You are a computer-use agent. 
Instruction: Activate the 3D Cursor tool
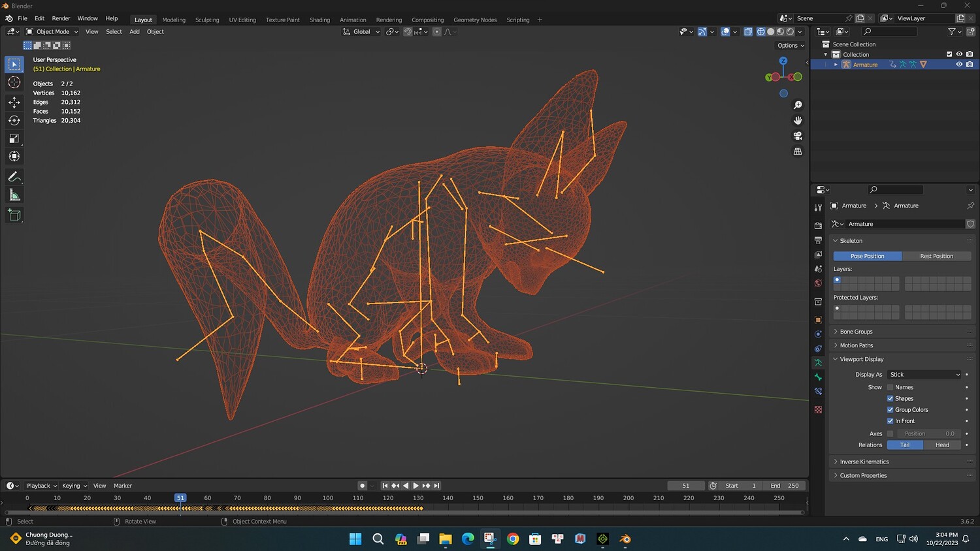14,82
